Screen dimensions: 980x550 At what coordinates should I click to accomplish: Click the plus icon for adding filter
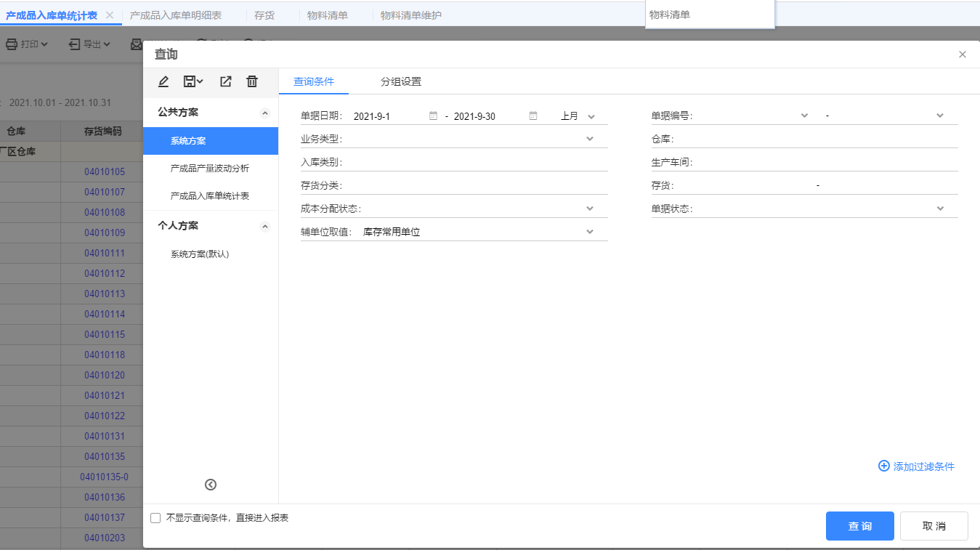[884, 466]
